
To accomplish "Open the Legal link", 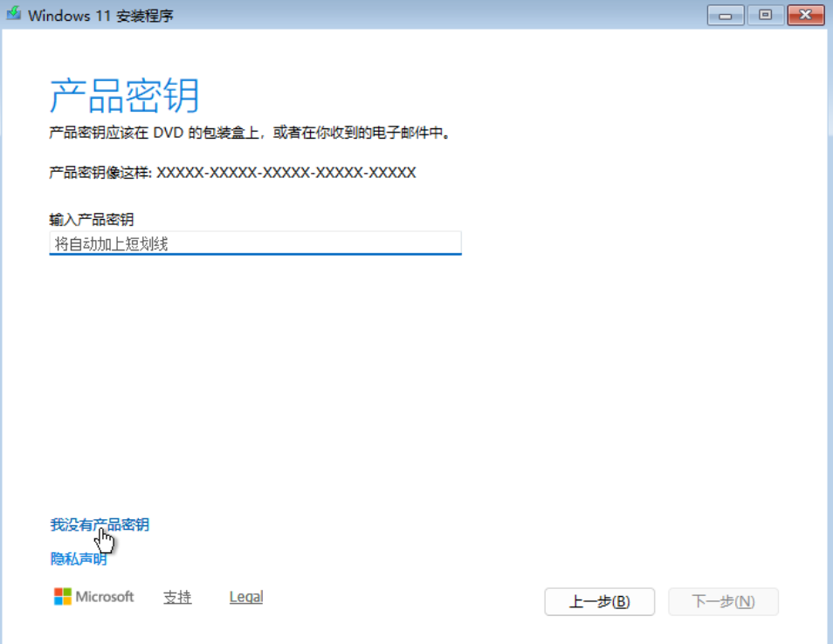I will coord(246,598).
